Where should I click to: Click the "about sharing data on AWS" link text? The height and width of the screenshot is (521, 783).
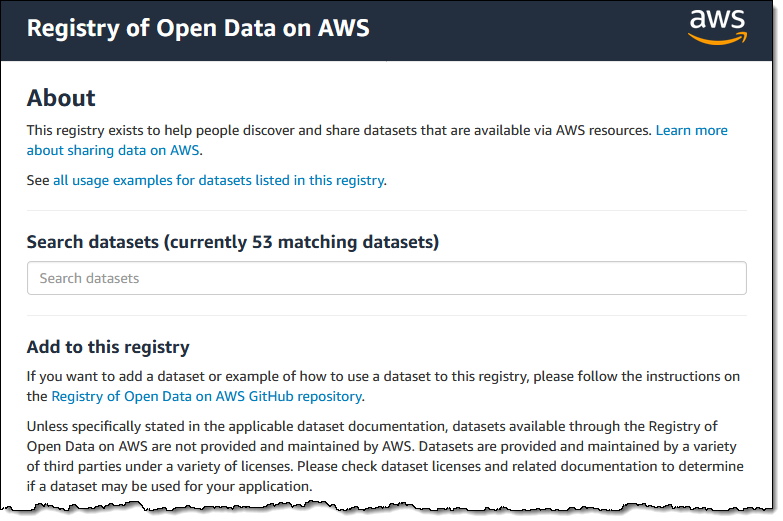click(113, 151)
